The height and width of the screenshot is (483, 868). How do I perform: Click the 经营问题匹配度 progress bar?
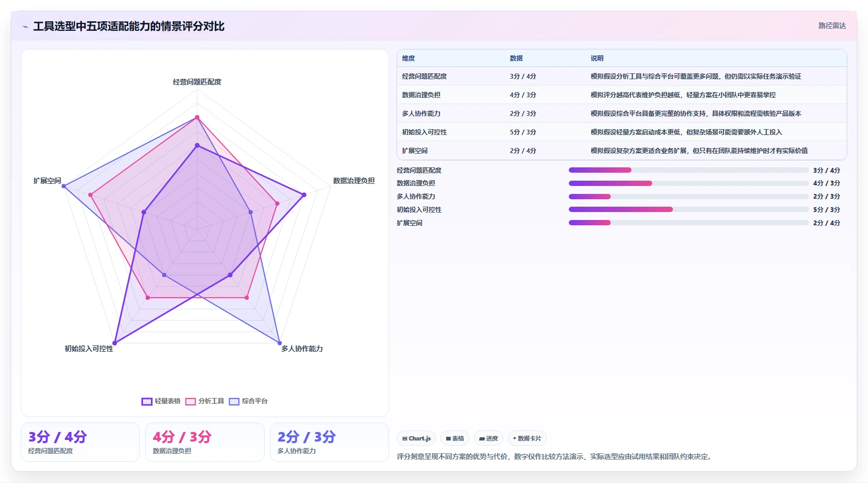pos(689,170)
